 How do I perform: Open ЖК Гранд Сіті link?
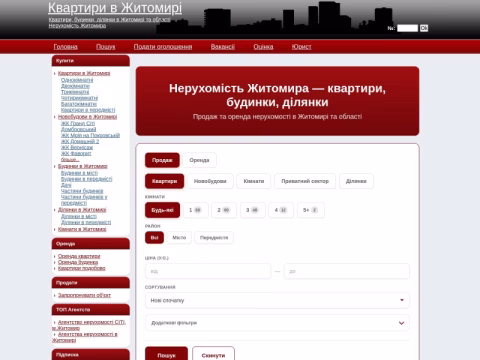tap(78, 124)
